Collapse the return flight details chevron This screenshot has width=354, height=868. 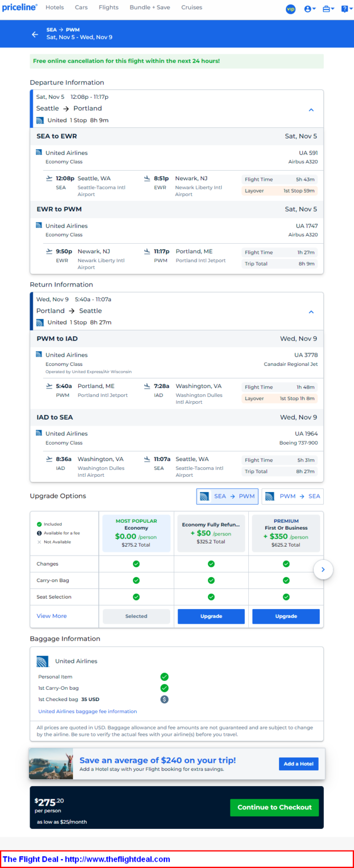(311, 312)
